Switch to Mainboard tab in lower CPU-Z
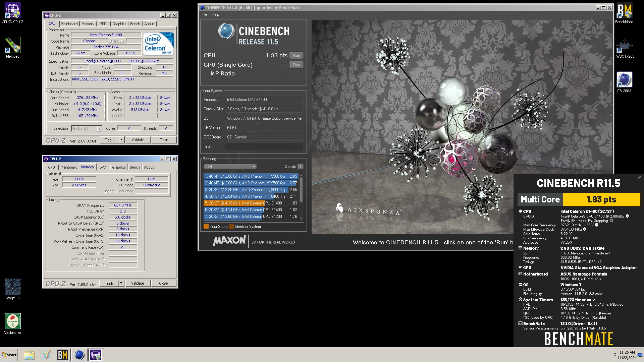Viewport: 644px width, 362px height. point(69,167)
